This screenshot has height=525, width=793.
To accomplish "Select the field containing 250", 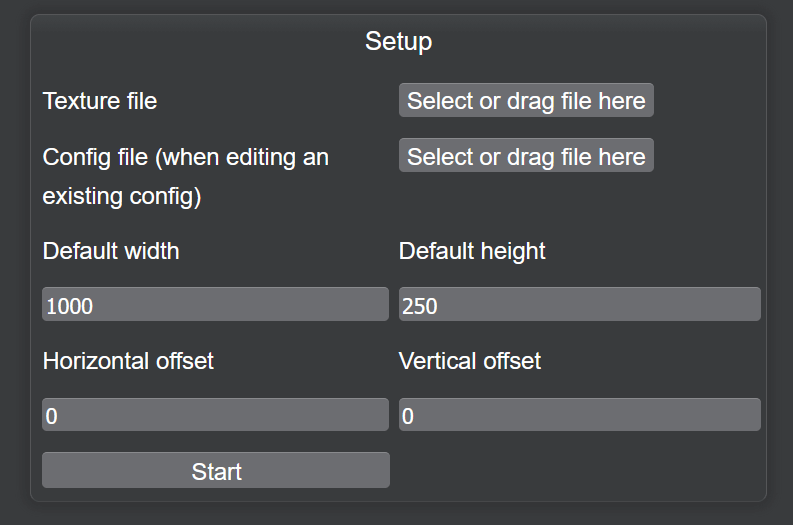I will coord(579,305).
